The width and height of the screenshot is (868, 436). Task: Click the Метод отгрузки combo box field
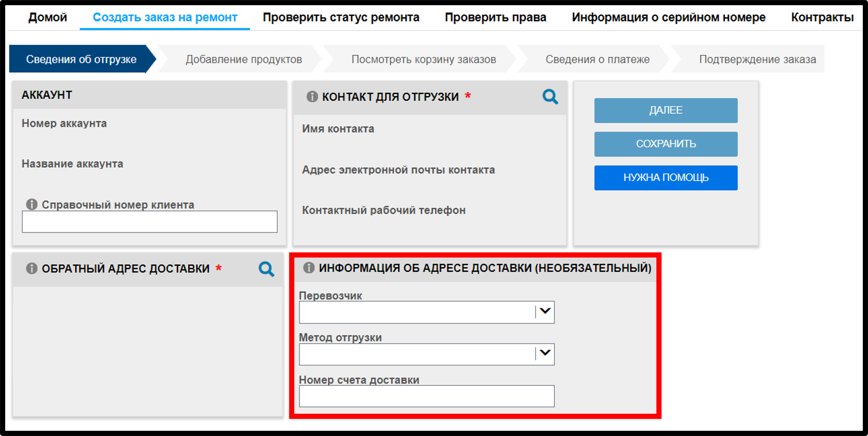pyautogui.click(x=427, y=354)
